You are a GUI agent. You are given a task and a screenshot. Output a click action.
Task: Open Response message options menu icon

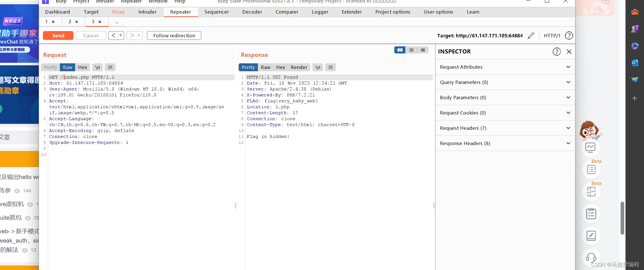330,67
